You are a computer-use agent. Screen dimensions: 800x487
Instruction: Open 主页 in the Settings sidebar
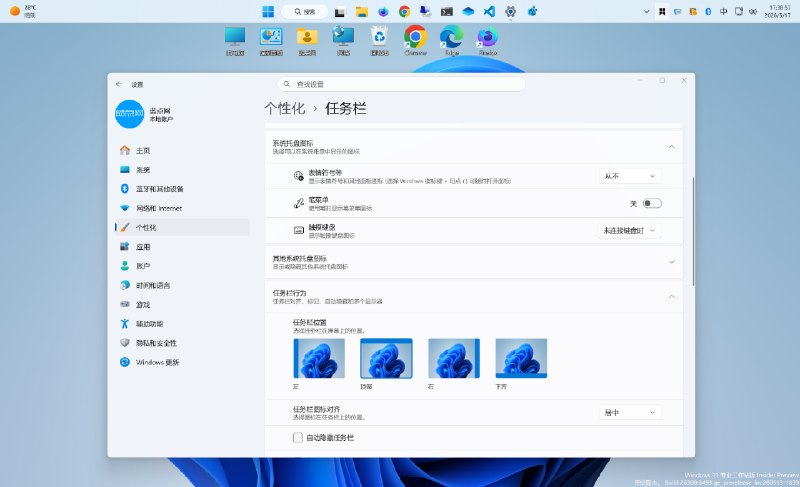point(182,150)
